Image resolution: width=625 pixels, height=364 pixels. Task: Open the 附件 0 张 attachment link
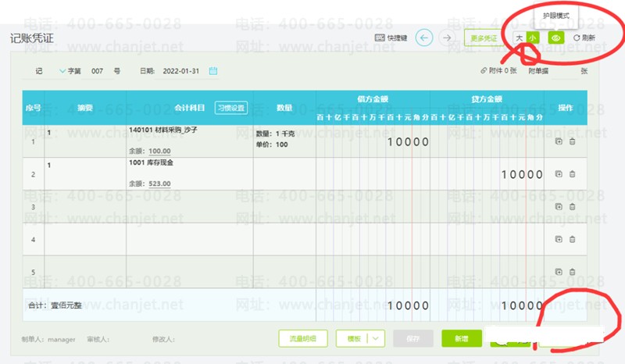498,70
